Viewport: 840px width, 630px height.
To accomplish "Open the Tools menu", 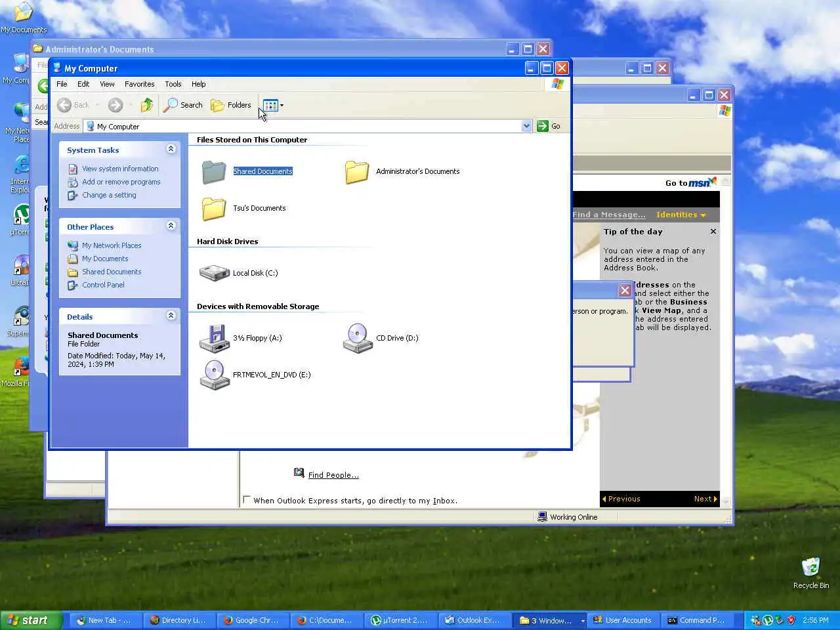I will [x=173, y=84].
